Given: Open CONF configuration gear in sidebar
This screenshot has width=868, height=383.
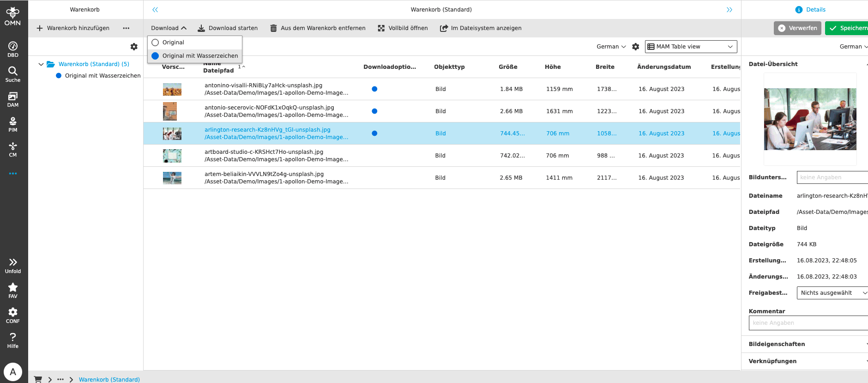Looking at the screenshot, I should [x=13, y=315].
